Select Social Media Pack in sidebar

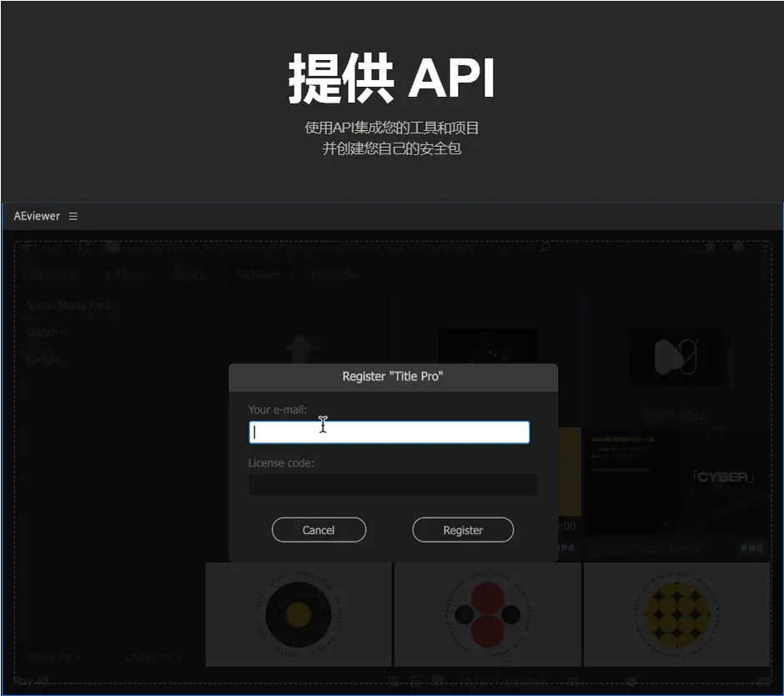coord(68,305)
